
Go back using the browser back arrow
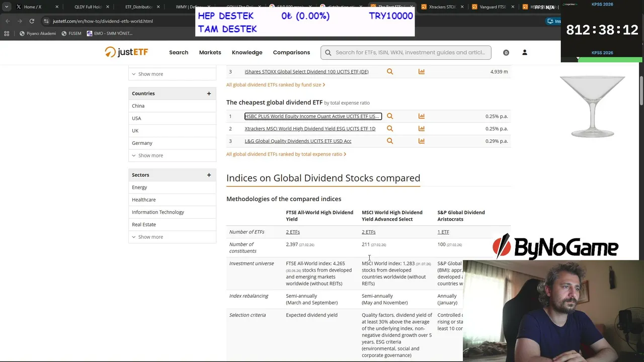coord(8,21)
